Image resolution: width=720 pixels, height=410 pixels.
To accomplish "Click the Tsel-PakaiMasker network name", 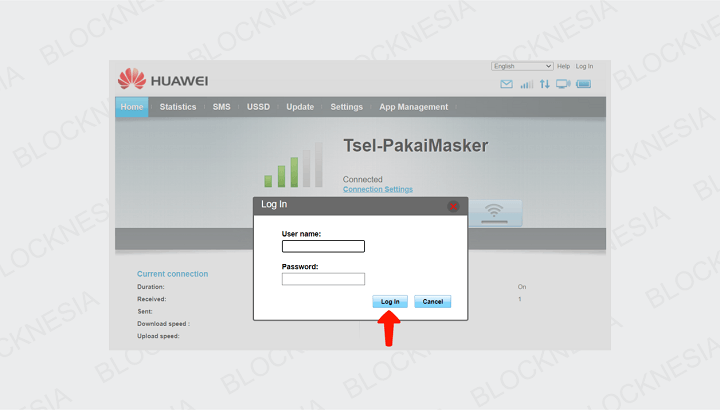I will point(416,146).
